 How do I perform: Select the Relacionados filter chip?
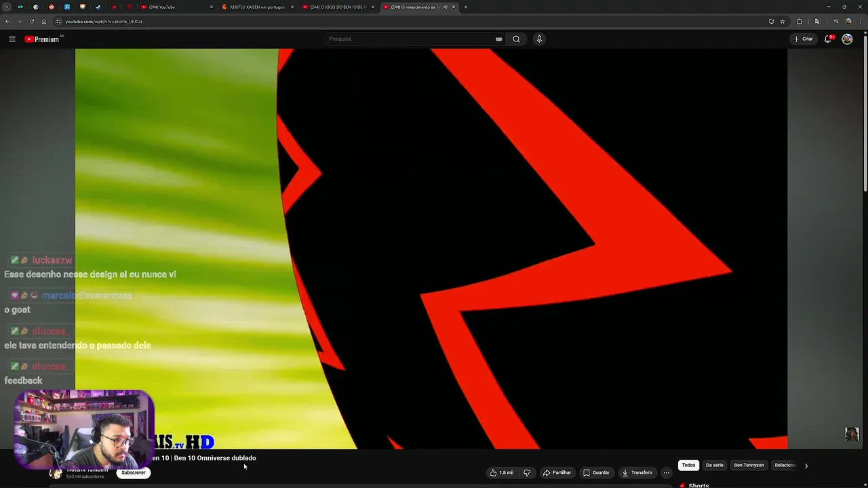pyautogui.click(x=785, y=465)
